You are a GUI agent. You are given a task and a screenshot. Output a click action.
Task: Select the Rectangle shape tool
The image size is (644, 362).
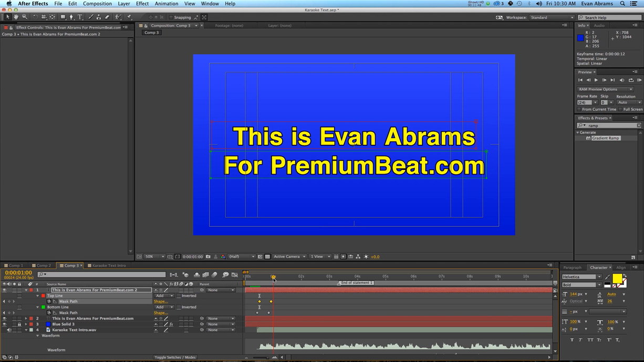[63, 17]
